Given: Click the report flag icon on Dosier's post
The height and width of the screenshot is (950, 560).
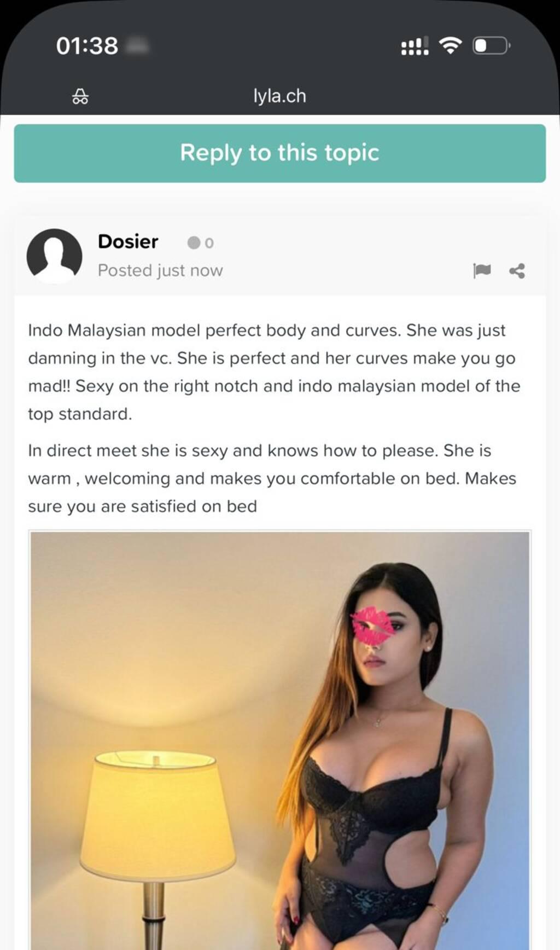Looking at the screenshot, I should [482, 270].
